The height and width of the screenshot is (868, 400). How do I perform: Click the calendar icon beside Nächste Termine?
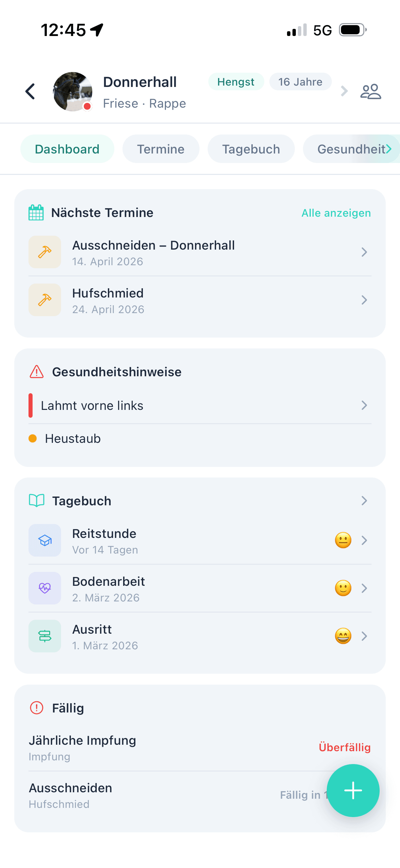[36, 213]
